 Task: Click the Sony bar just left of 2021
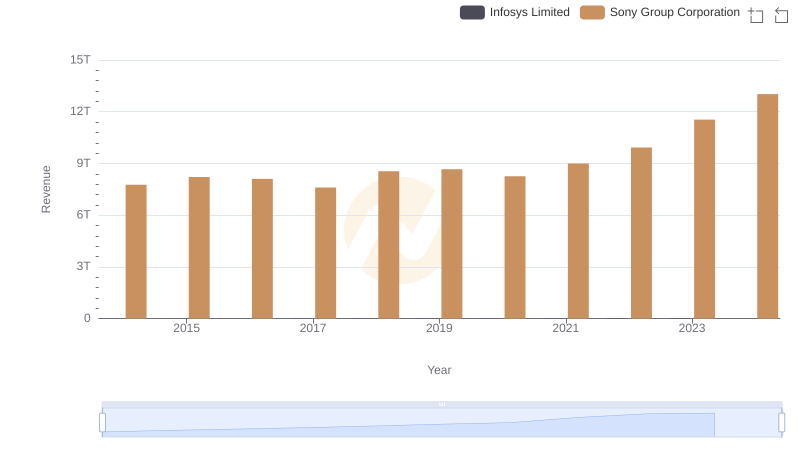coord(515,247)
